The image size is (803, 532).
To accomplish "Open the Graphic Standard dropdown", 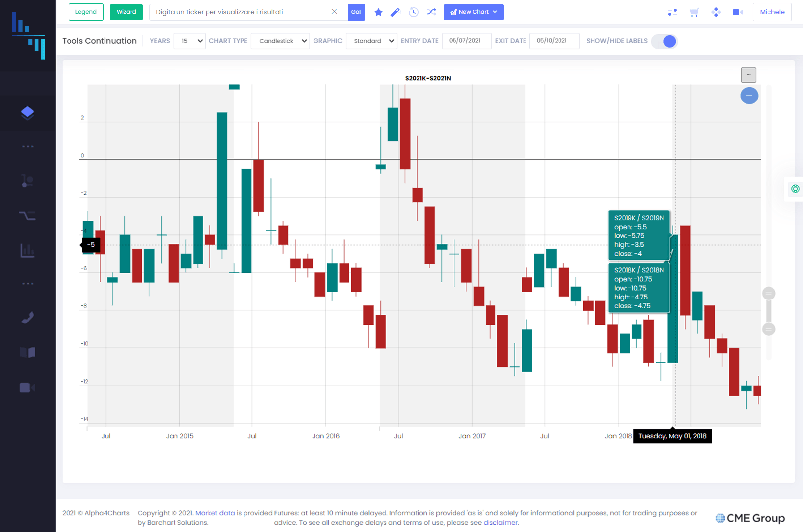I will tap(371, 41).
